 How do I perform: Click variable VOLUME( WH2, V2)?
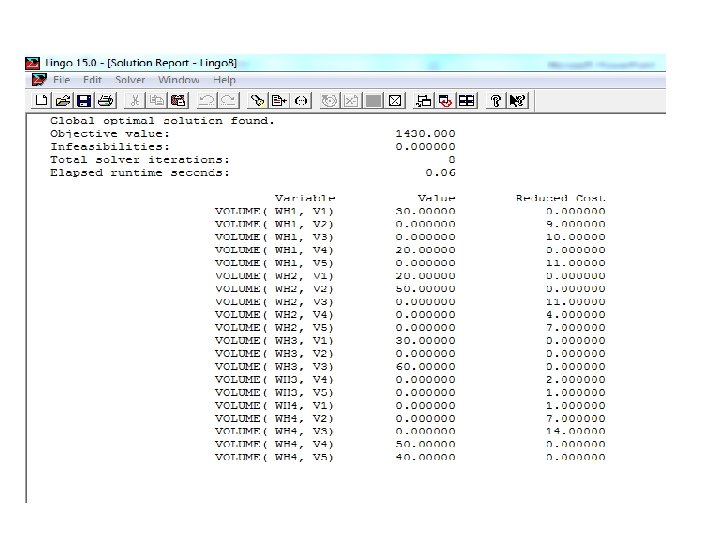(x=274, y=289)
